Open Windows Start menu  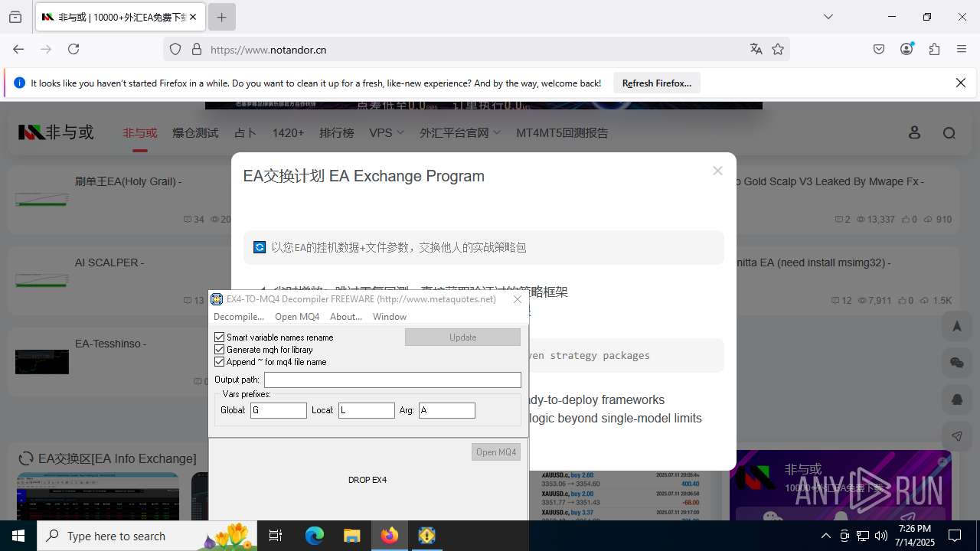[x=18, y=536]
